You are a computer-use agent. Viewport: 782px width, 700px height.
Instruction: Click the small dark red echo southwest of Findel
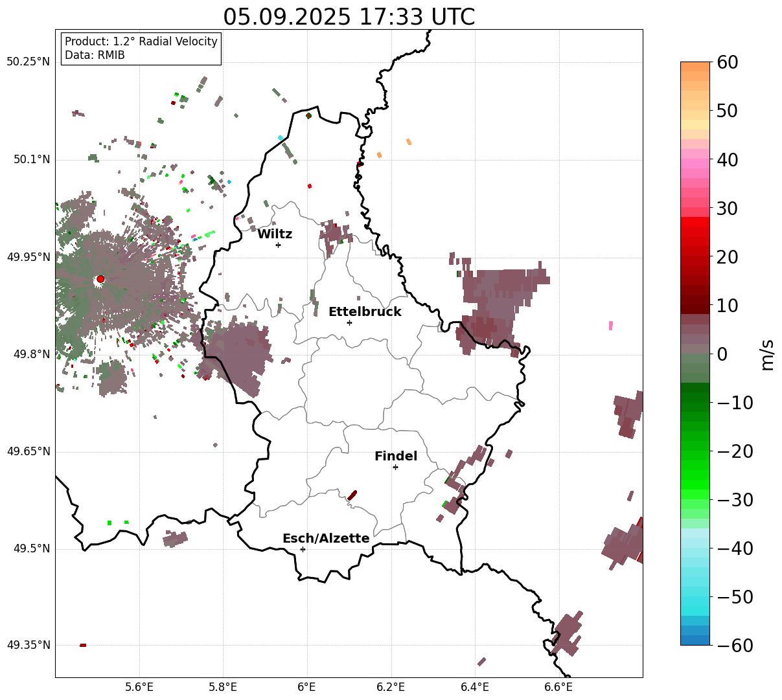coord(352,495)
